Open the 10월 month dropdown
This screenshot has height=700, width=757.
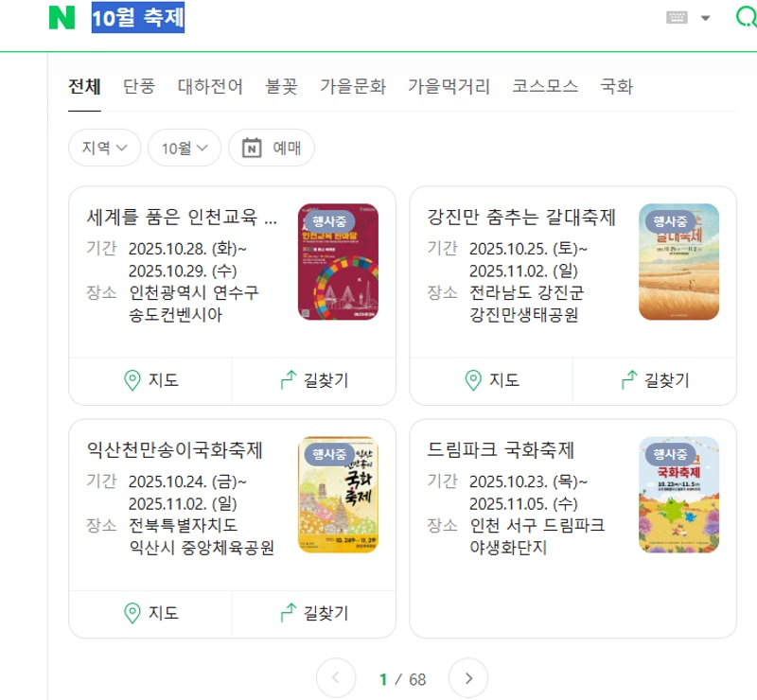[184, 148]
